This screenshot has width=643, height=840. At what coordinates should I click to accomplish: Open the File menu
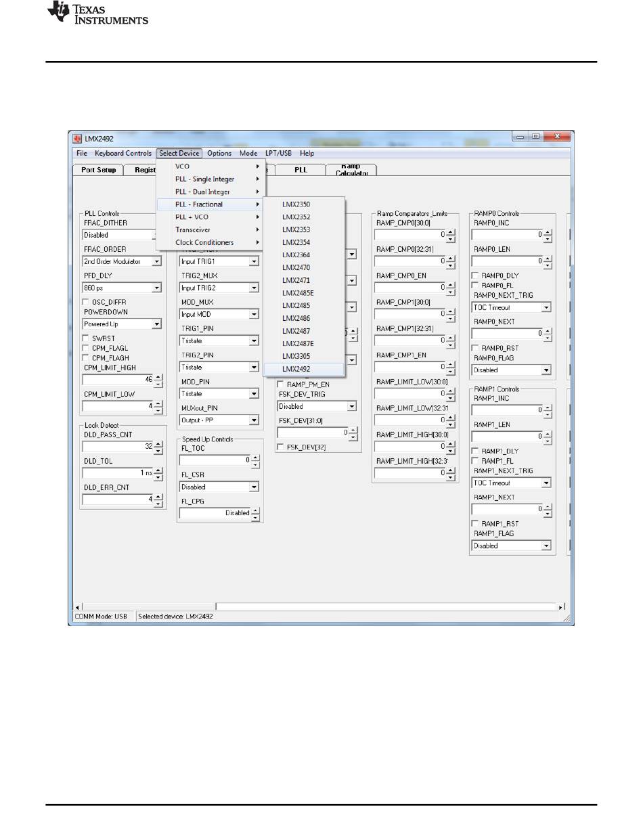(x=82, y=154)
